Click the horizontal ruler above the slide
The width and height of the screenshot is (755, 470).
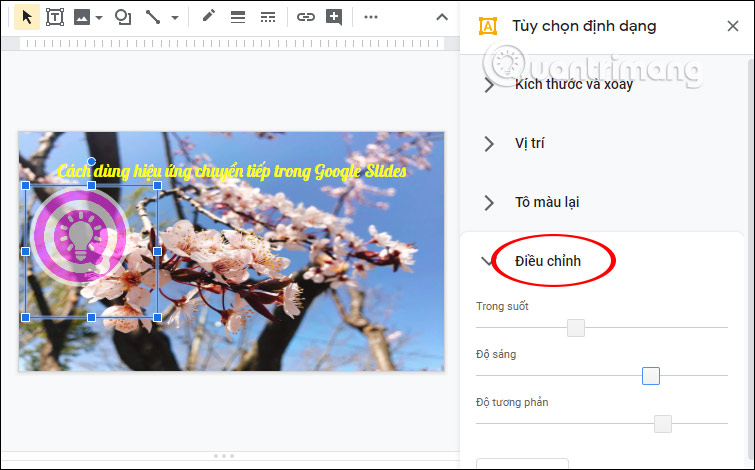[232, 44]
